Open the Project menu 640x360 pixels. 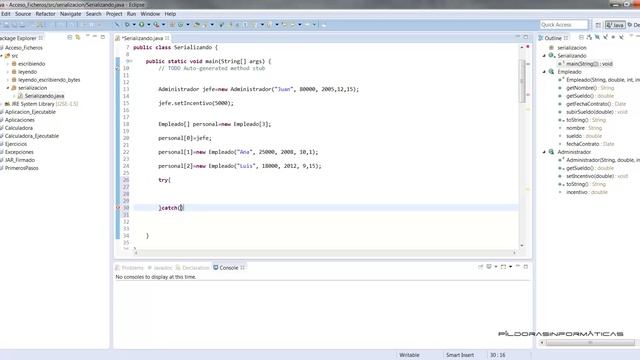114,13
